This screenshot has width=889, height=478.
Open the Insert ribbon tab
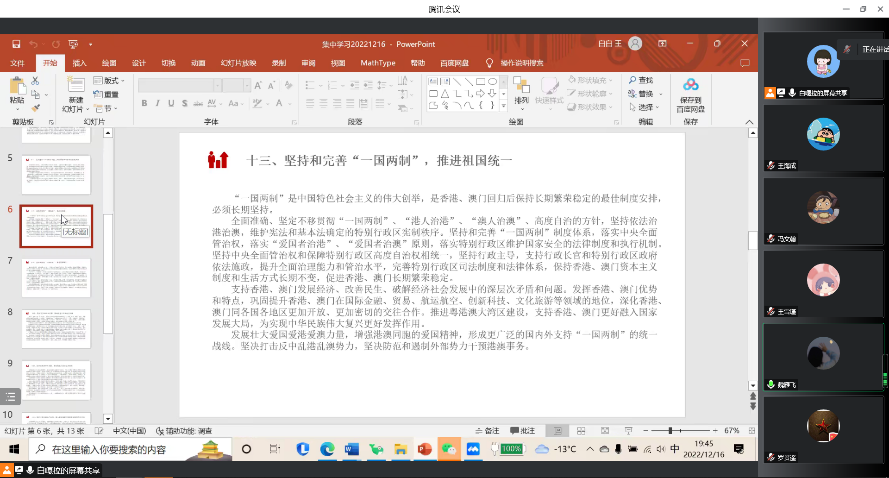[79, 62]
